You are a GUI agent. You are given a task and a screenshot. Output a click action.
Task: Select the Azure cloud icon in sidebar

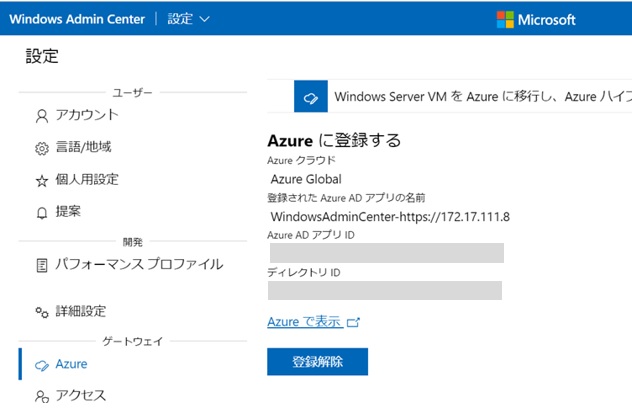tap(42, 364)
